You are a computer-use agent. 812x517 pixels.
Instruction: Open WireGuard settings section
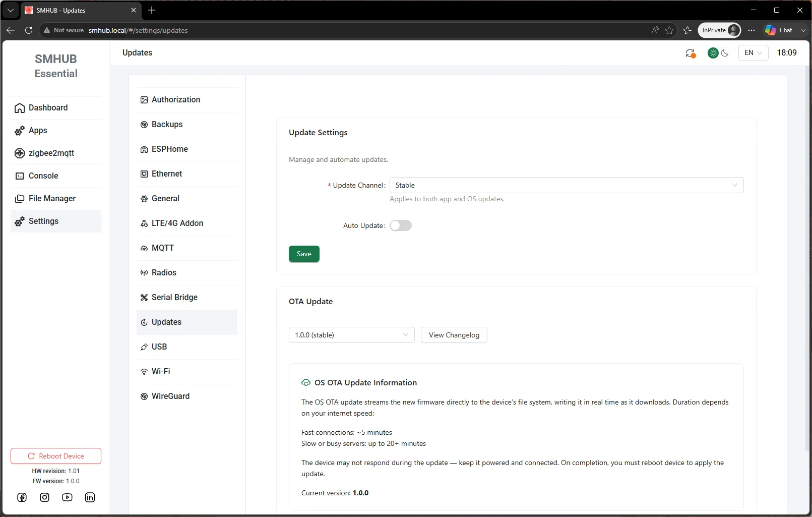pyautogui.click(x=187, y=396)
